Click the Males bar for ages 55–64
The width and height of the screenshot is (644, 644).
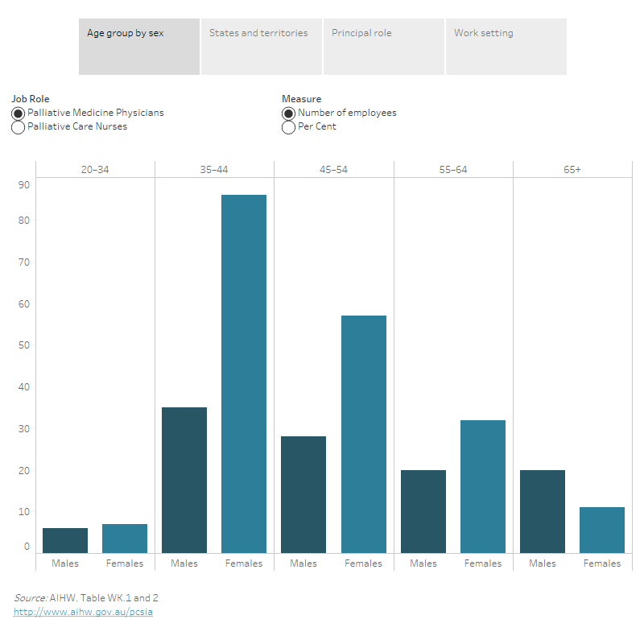click(423, 511)
